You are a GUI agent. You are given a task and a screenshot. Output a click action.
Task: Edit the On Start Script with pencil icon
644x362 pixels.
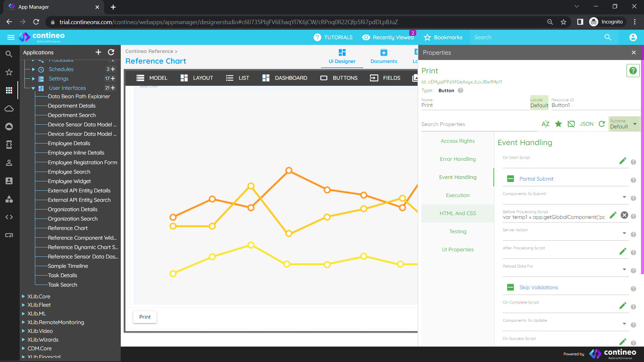click(x=623, y=161)
